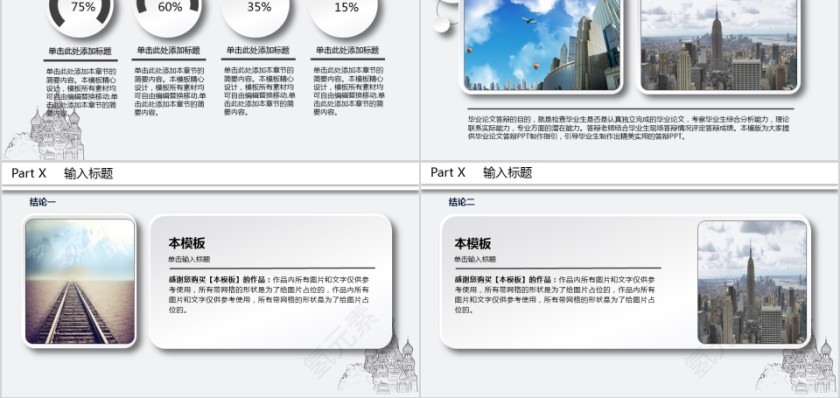Click 单击输入标题 subtitle in the 结论二 slide
This screenshot has height=398, width=840.
pos(475,259)
